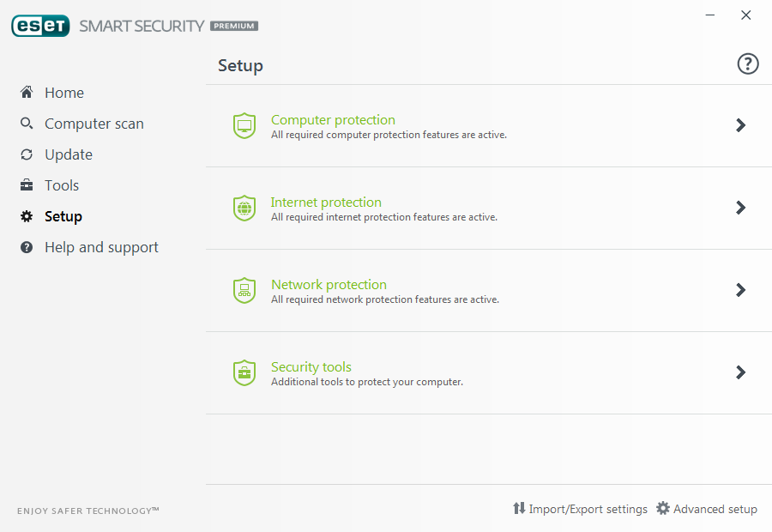Viewport: 772px width, 532px height.
Task: Click the Advanced setup gear icon
Action: tap(663, 509)
